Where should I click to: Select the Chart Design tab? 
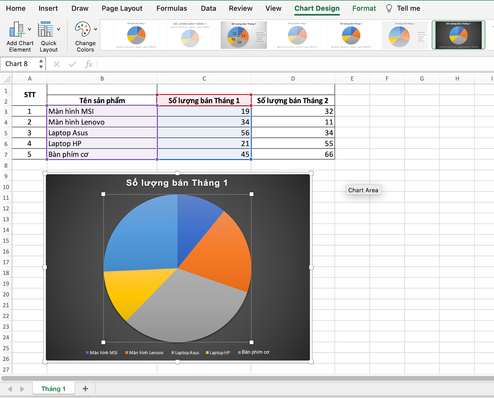pos(317,8)
